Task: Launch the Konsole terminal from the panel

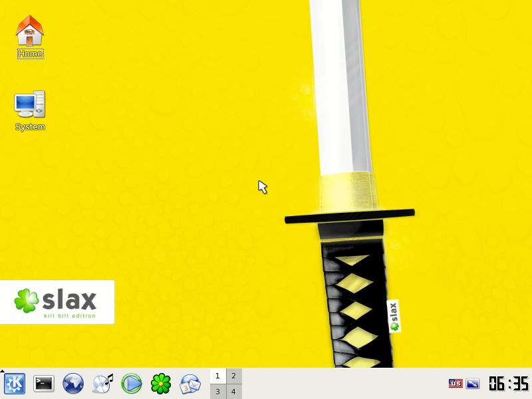Action: pos(44,384)
